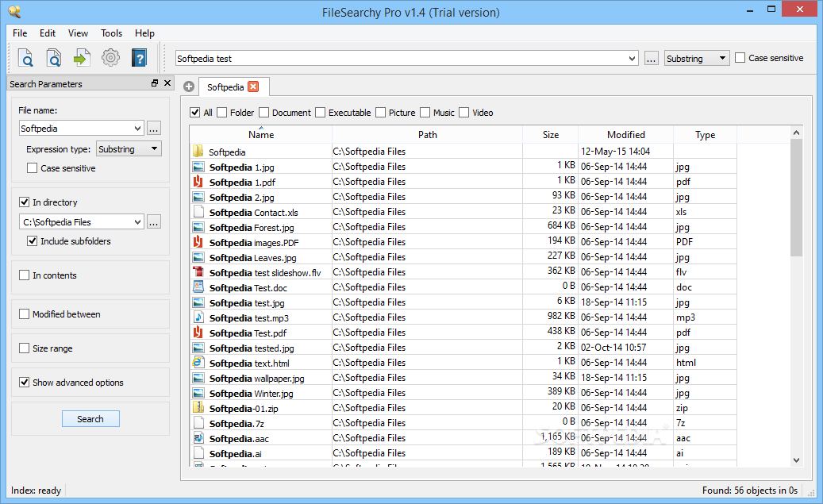The width and height of the screenshot is (823, 504).
Task: Click the FileSearchy app icon in title bar
Action: click(15, 12)
